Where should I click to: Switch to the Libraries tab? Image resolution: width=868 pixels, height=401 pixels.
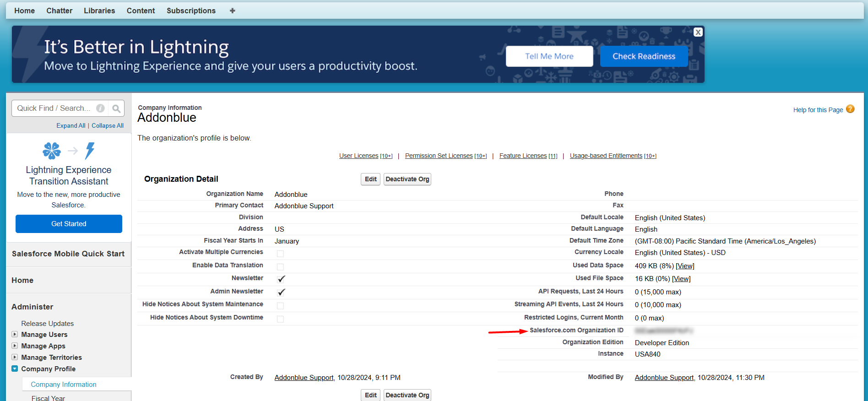[99, 11]
